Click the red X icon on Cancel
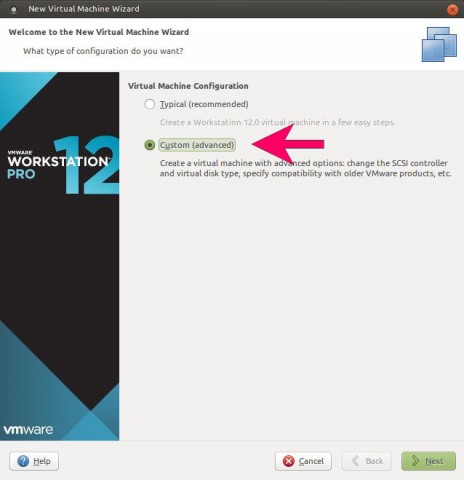 pyautogui.click(x=288, y=461)
